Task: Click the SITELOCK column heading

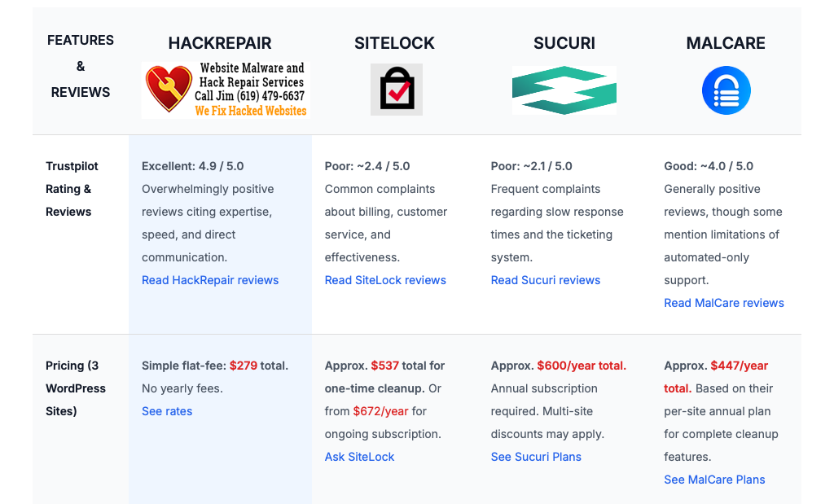Action: [395, 43]
